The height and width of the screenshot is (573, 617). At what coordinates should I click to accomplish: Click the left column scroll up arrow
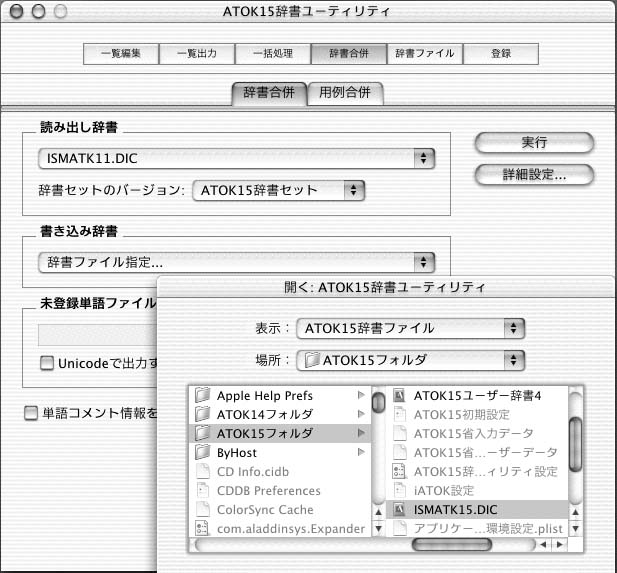(378, 512)
